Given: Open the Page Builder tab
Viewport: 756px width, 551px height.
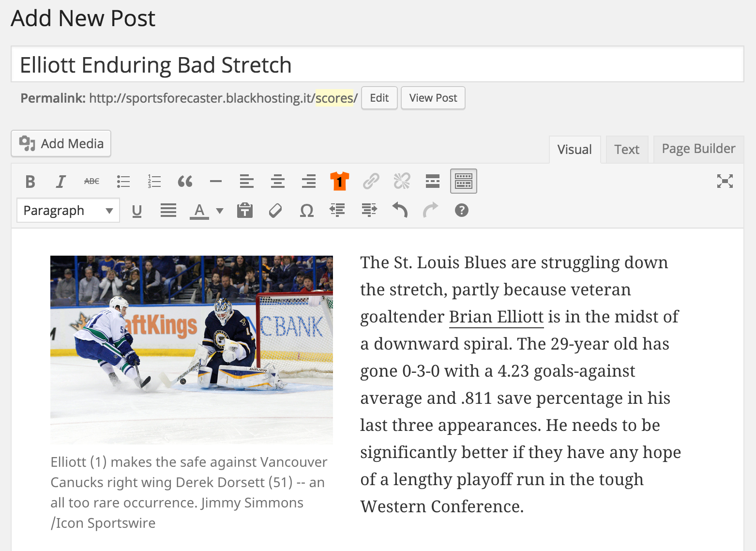Looking at the screenshot, I should point(698,149).
